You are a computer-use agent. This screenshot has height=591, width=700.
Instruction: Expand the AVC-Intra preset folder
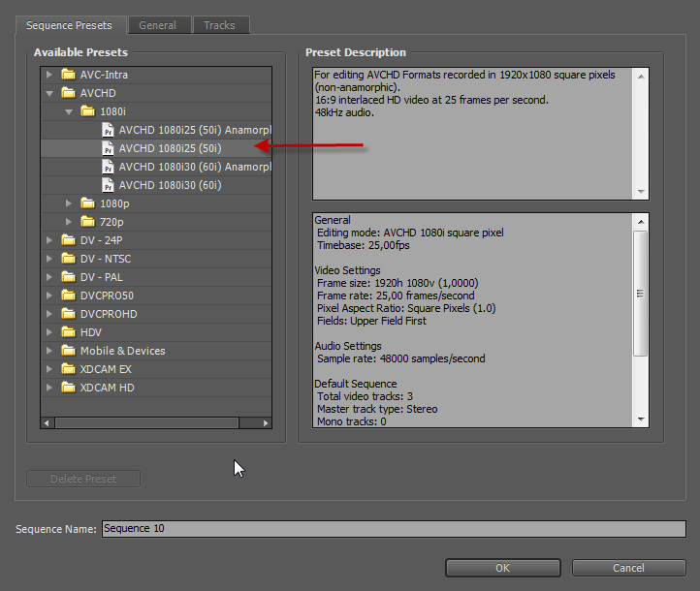click(x=49, y=75)
